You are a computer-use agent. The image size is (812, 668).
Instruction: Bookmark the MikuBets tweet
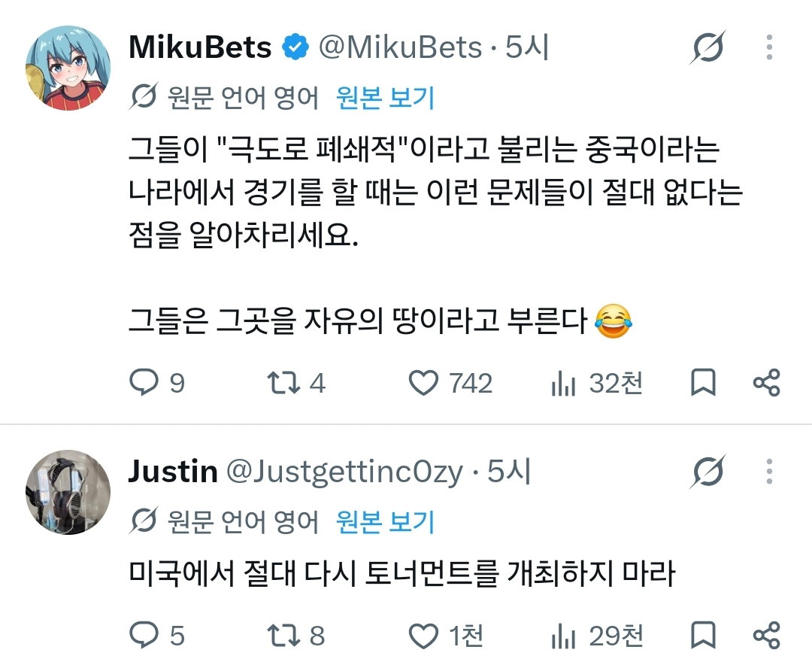pos(703,382)
